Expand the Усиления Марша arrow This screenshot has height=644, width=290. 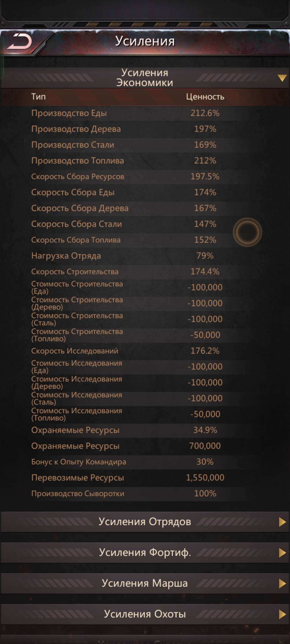pos(282,584)
